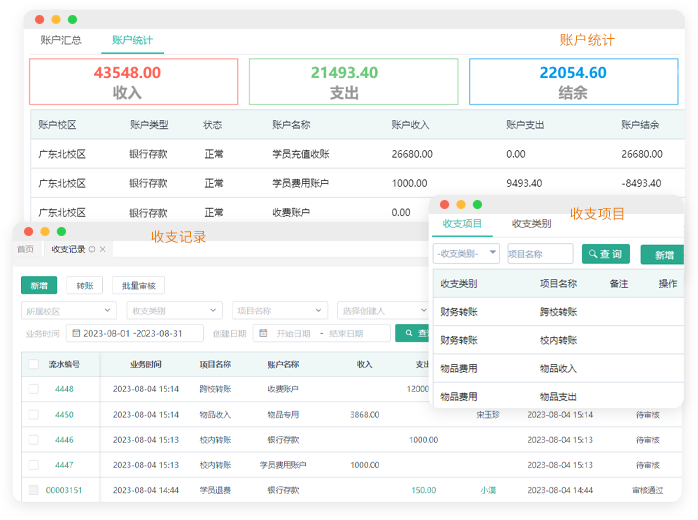Click 查询 button in 收支项目 window

tap(606, 254)
